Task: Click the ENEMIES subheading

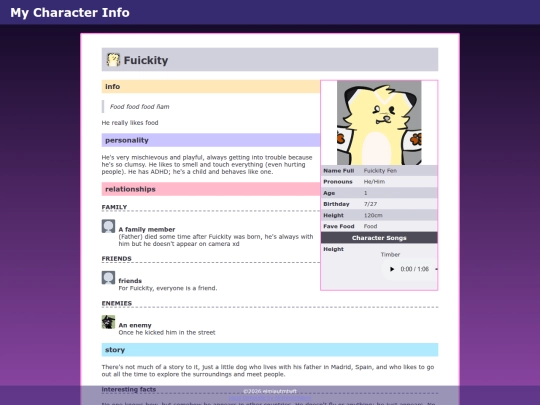Action: point(117,303)
